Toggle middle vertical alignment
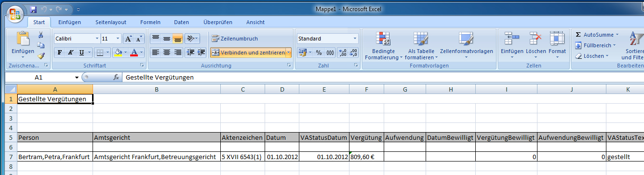The width and height of the screenshot is (644, 175). pos(166,39)
